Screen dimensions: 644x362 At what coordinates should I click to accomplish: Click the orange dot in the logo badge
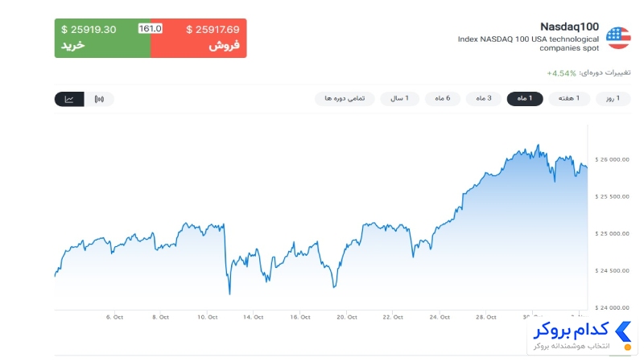click(627, 348)
